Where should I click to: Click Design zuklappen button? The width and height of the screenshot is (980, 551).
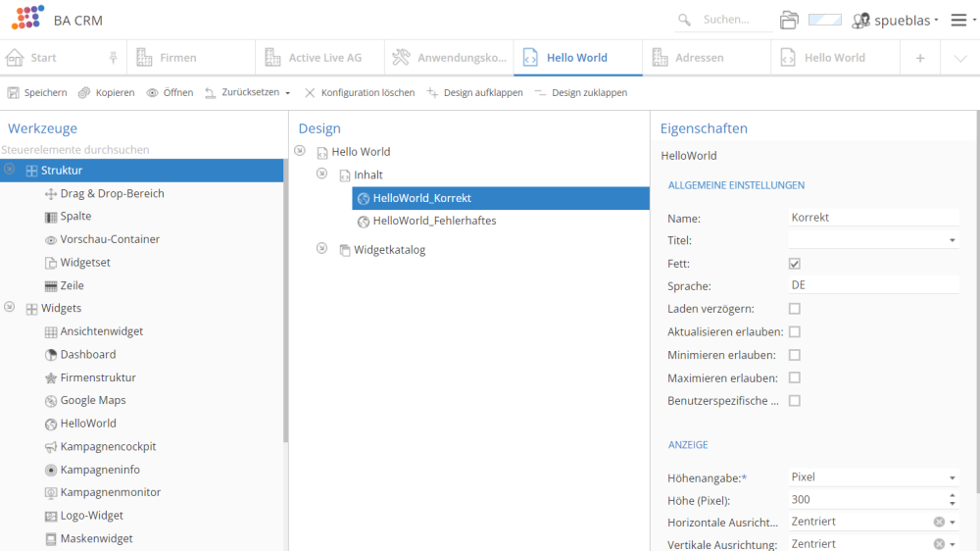point(581,93)
